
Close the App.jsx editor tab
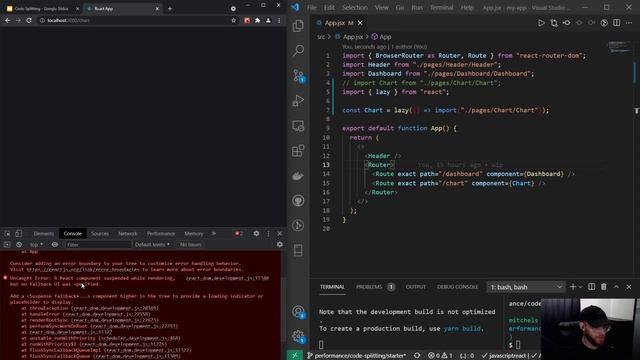(360, 23)
